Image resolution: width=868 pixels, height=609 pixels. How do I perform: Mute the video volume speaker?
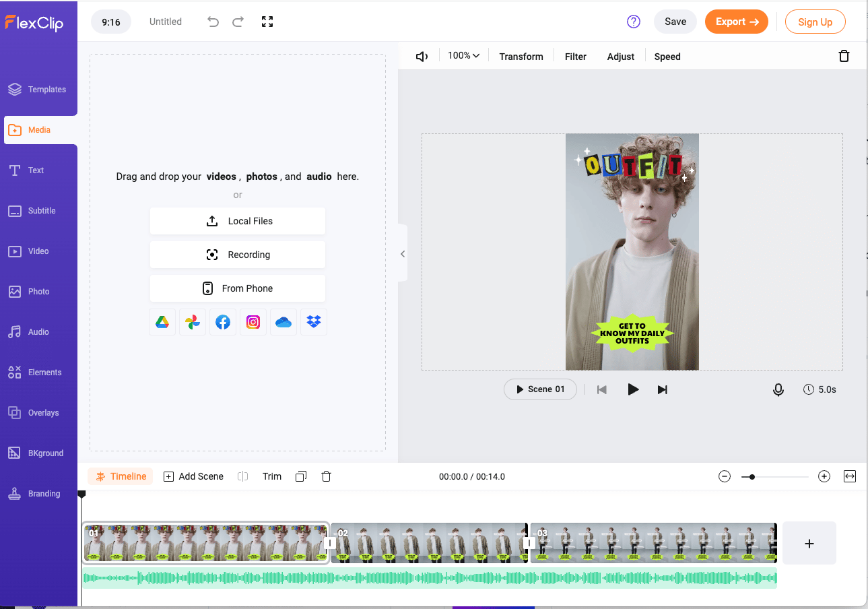tap(422, 57)
